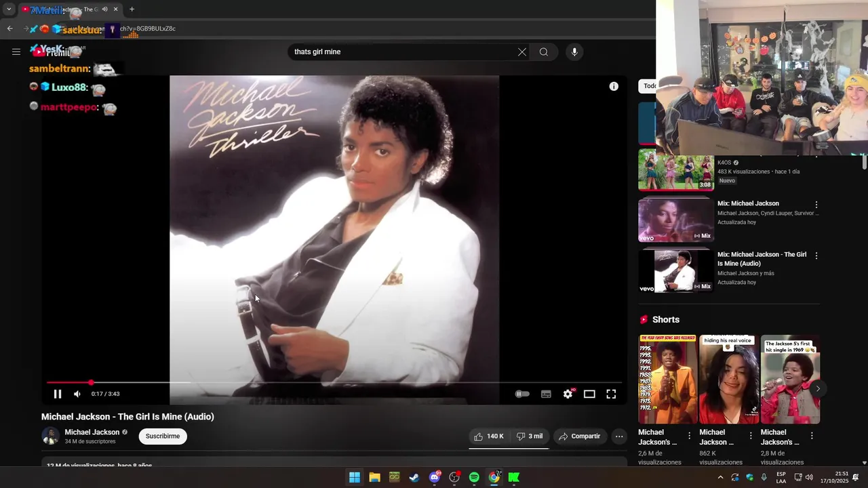Open the K4OS video thumbnail
Screen dimensions: 868x488
(676, 171)
